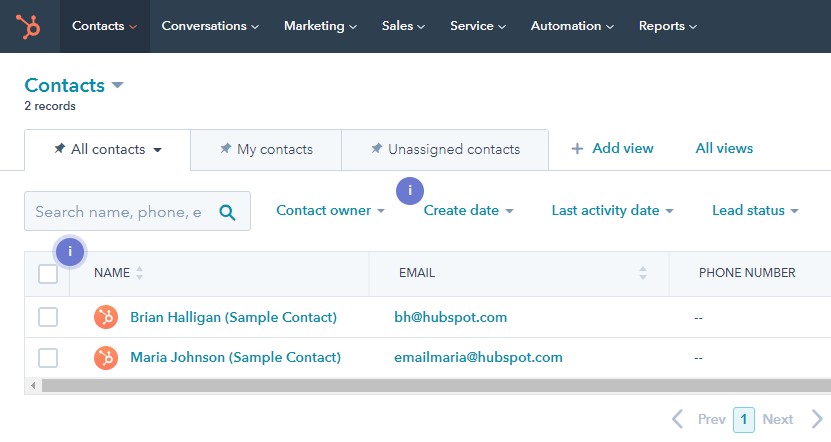The width and height of the screenshot is (831, 442).
Task: Switch to the My contacts tab
Action: point(266,149)
